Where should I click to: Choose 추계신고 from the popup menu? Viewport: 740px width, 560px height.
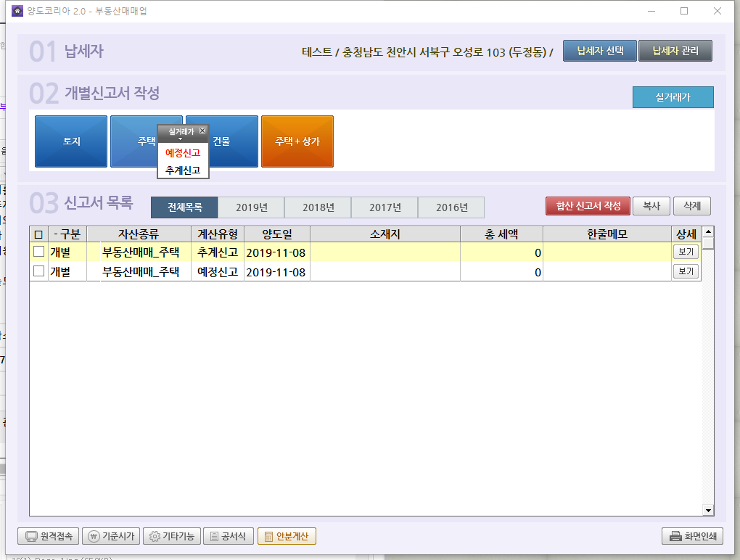click(183, 170)
